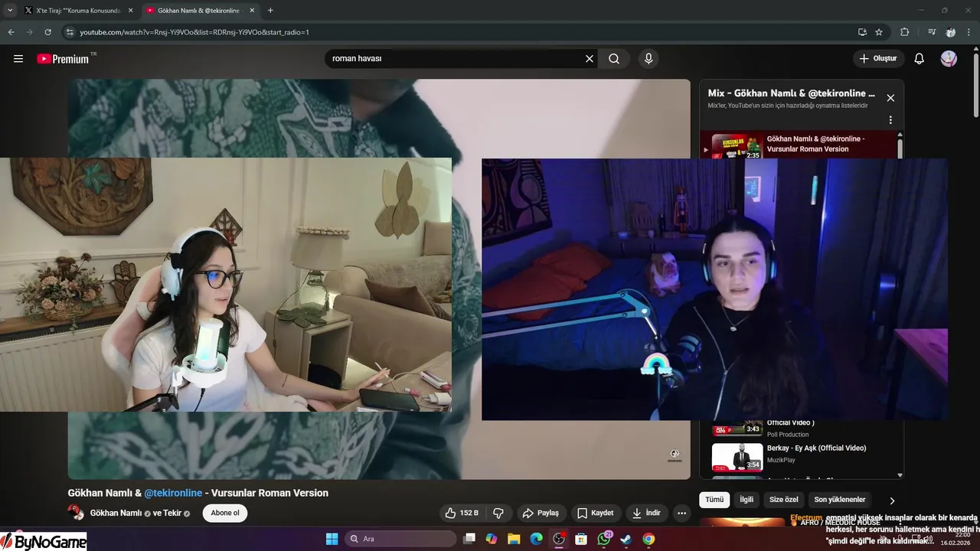Open the YouTube account avatar menu
980x551 pixels.
tap(949, 59)
